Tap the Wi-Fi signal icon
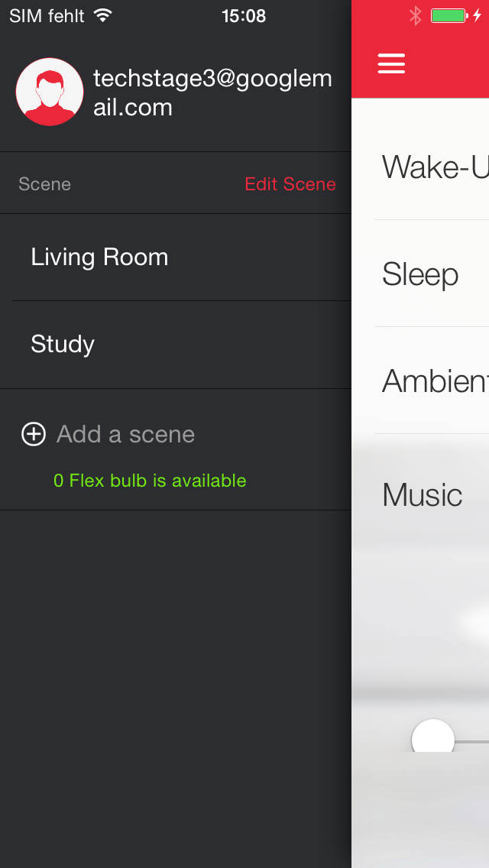Screen dimensions: 489x868 tap(102, 15)
